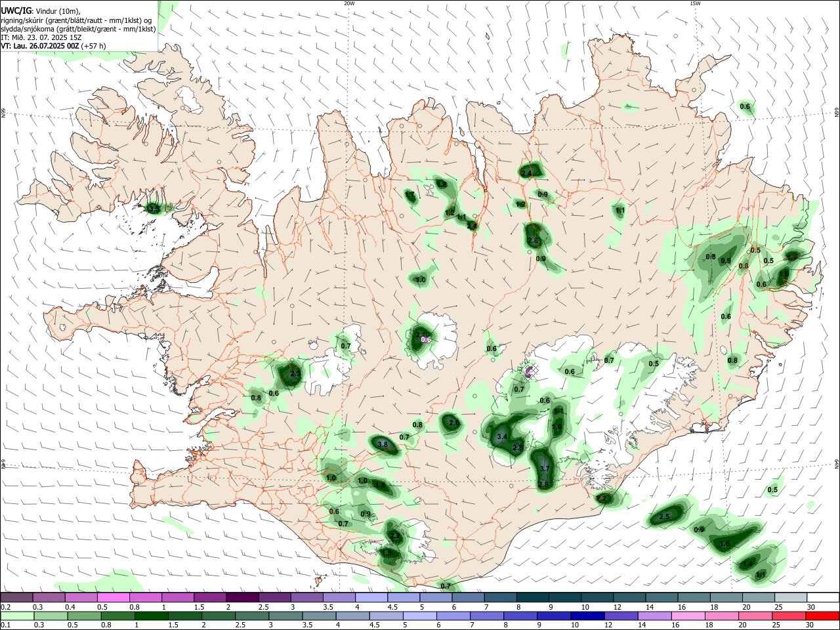Select the purple 12 swatch in the lower legend
The width and height of the screenshot is (840, 630).
[x=621, y=616]
